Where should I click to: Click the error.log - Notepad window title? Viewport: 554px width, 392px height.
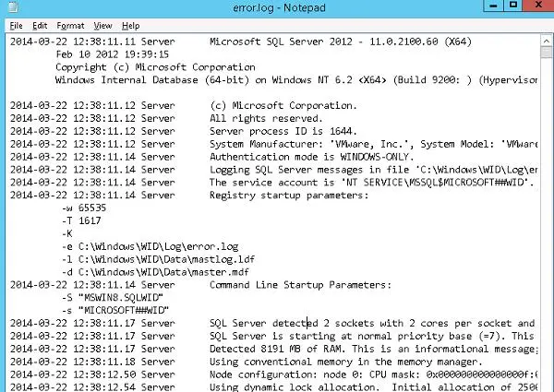[278, 8]
